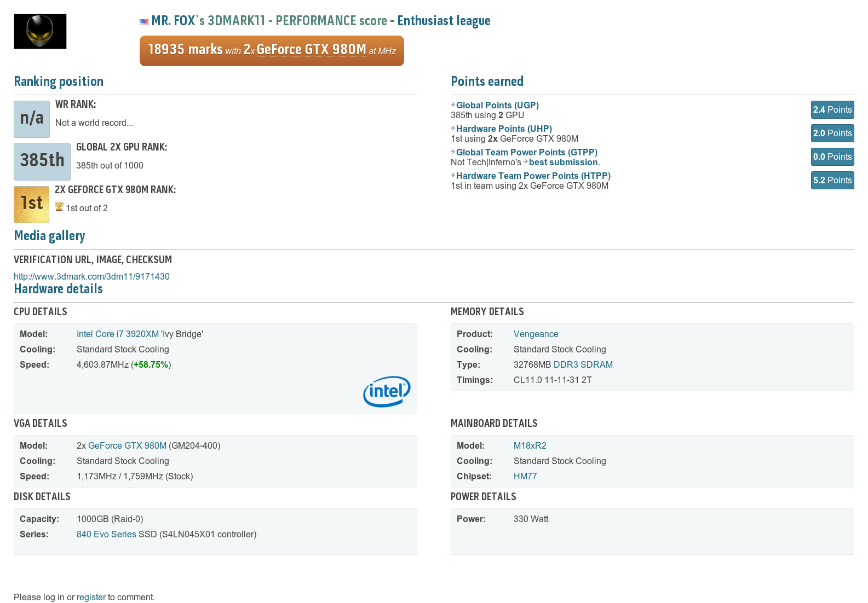Open the 3dmark.com verification URL
The width and height of the screenshot is (868, 603).
91,276
